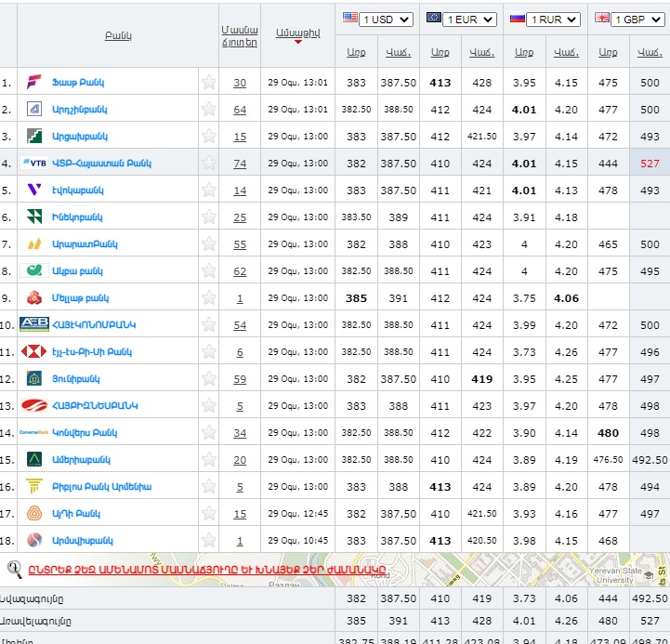
Task: Click the Fast Bank logo icon
Action: click(33, 82)
